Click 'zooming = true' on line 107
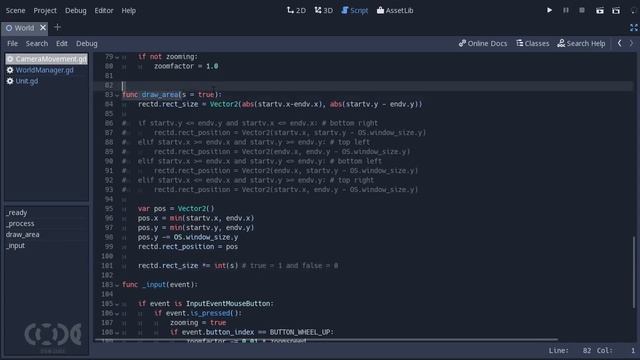The image size is (640, 360). point(198,322)
